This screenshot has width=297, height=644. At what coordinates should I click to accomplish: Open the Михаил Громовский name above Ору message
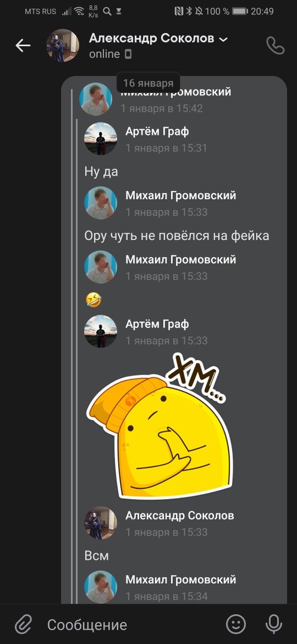coord(181,196)
